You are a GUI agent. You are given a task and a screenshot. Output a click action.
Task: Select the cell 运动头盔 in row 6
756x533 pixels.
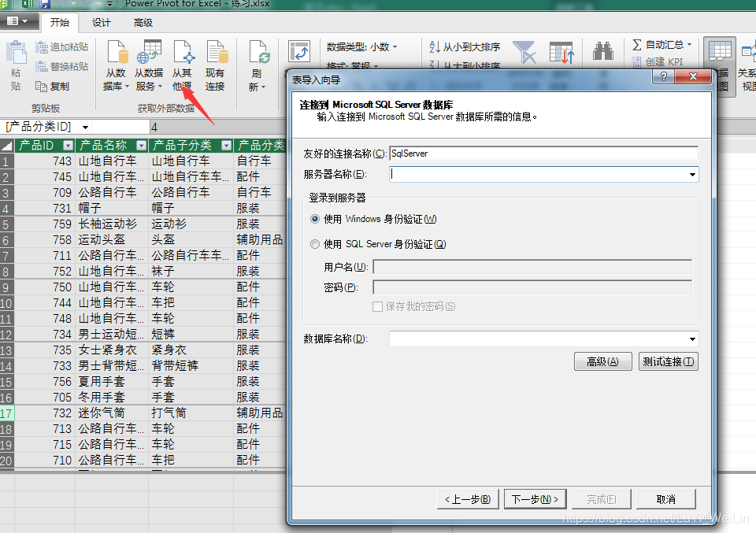coord(112,240)
